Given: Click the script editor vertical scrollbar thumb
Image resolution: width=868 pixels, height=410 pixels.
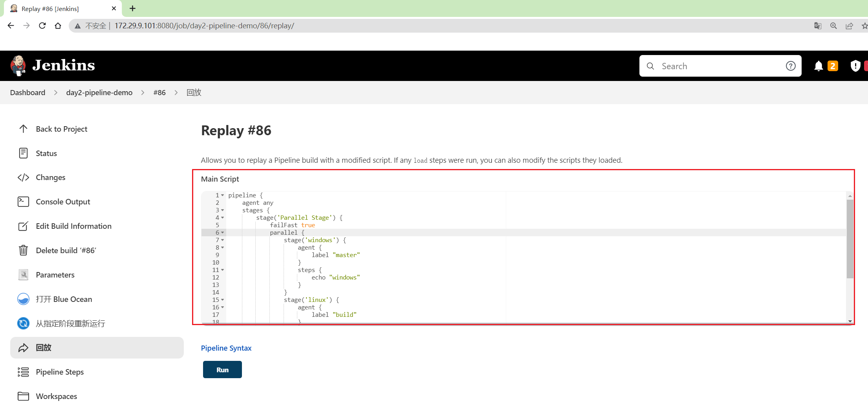Looking at the screenshot, I should click(x=850, y=239).
